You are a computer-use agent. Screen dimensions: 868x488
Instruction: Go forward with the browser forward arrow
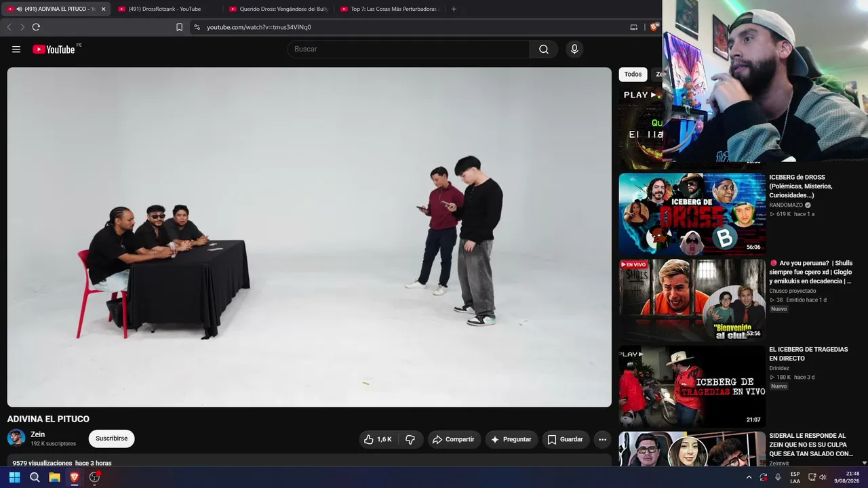22,27
